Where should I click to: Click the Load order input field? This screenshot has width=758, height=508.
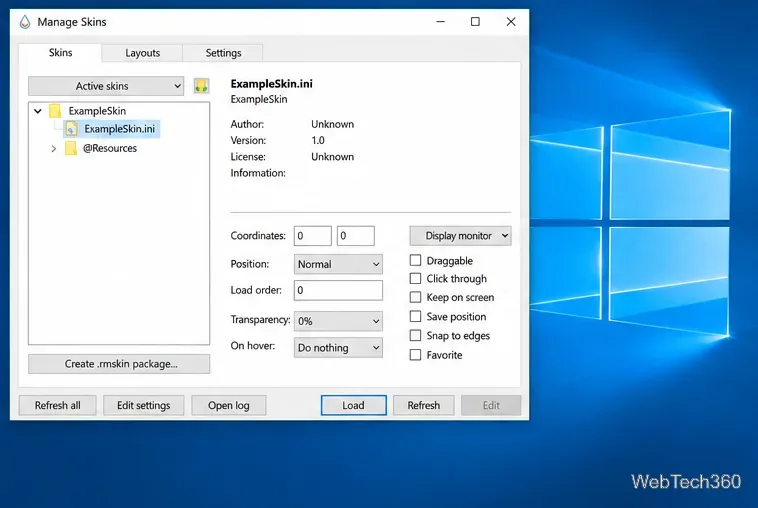click(x=338, y=290)
